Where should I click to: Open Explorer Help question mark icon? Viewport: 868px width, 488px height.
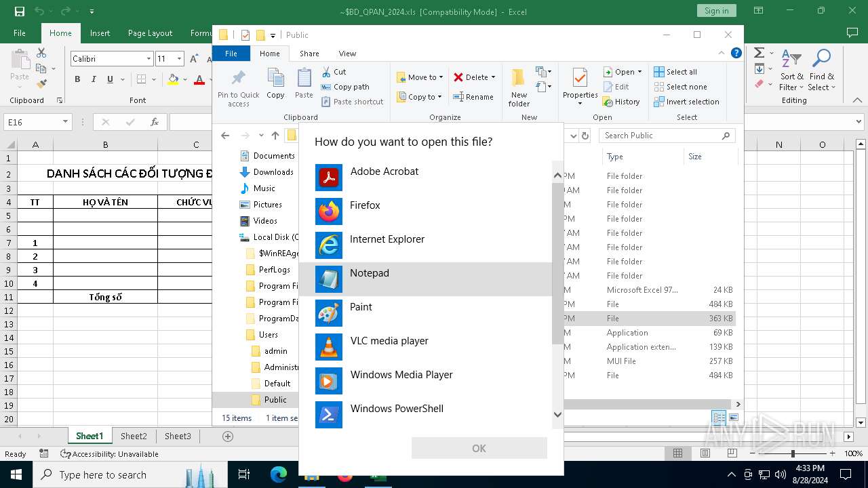[x=736, y=53]
